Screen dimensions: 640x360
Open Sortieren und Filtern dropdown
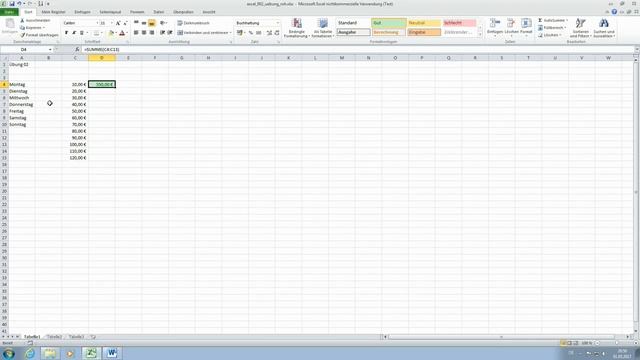(x=580, y=28)
